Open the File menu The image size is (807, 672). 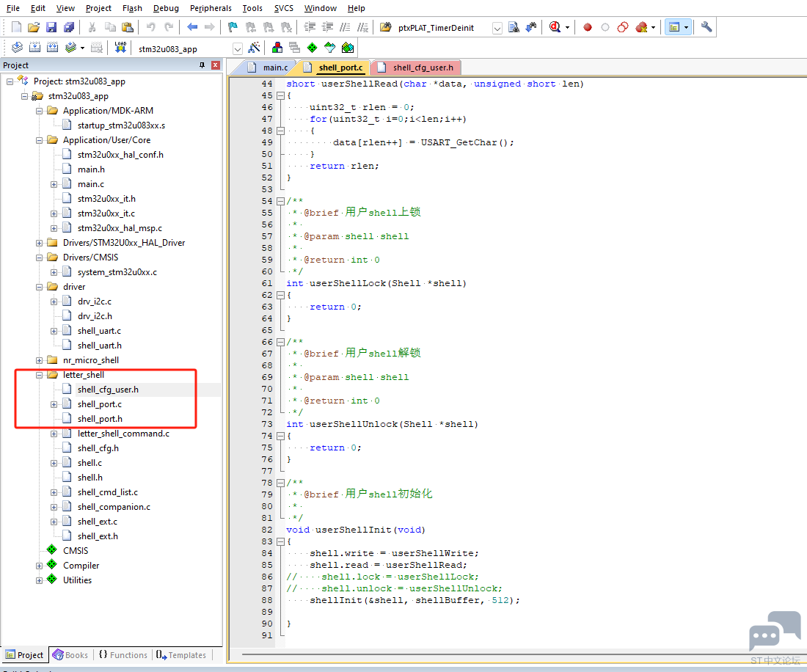(x=13, y=8)
